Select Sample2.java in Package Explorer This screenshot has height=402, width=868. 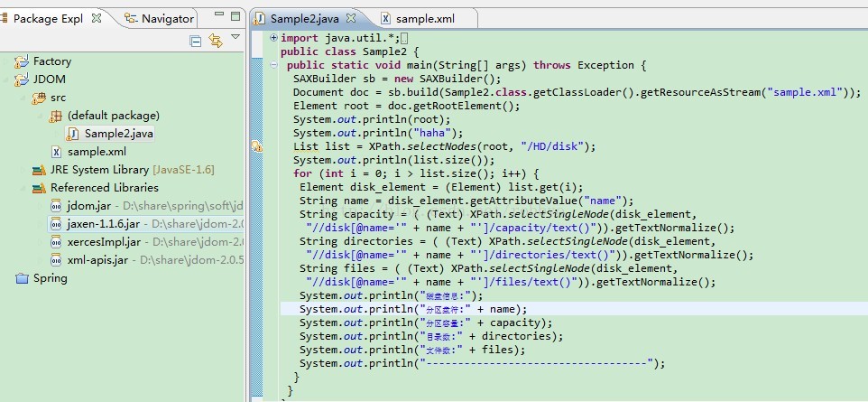tap(119, 134)
